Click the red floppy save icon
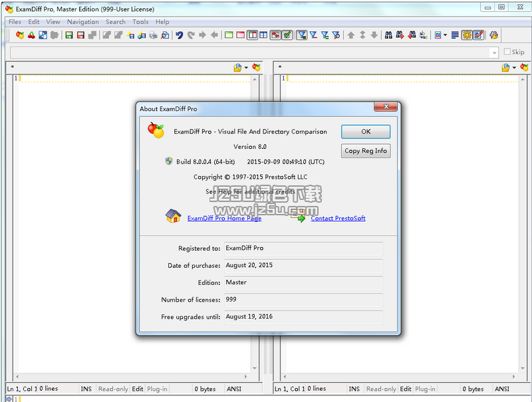Screen dimensions: 532x402 80,35
